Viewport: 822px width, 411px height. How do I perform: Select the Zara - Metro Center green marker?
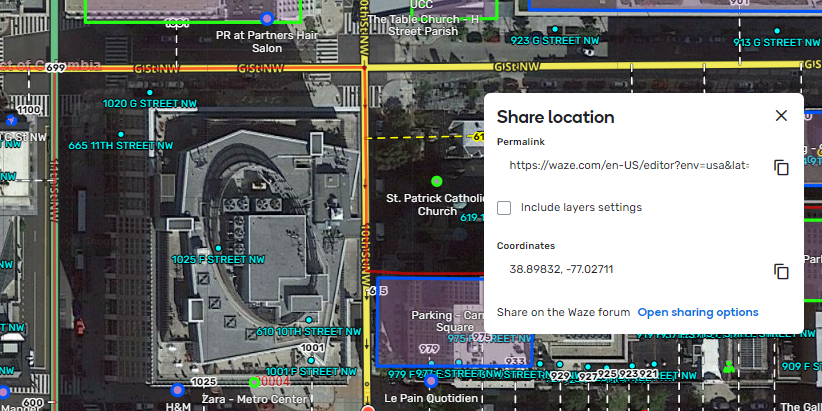pos(254,382)
